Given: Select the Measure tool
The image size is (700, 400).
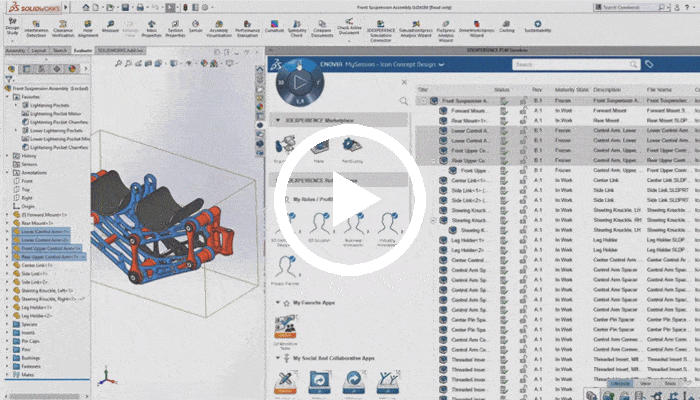Looking at the screenshot, I should click(x=110, y=26).
